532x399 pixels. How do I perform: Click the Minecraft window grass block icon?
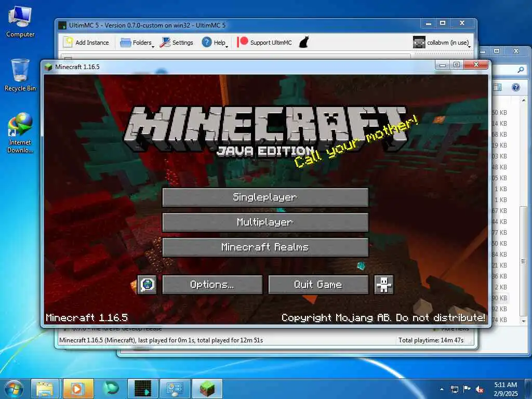click(x=48, y=67)
